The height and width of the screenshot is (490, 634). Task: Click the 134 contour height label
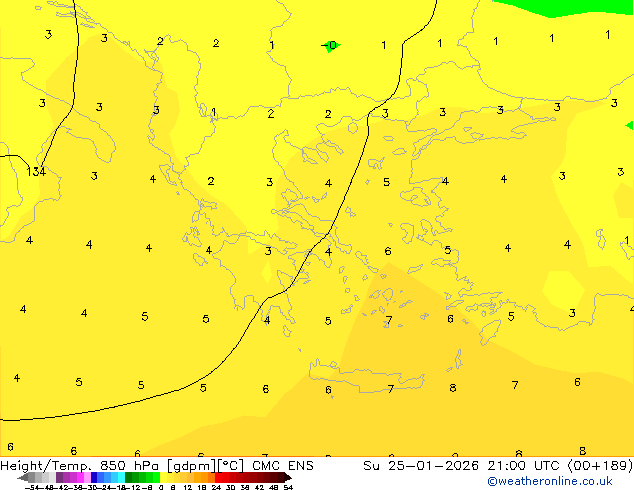(x=36, y=172)
